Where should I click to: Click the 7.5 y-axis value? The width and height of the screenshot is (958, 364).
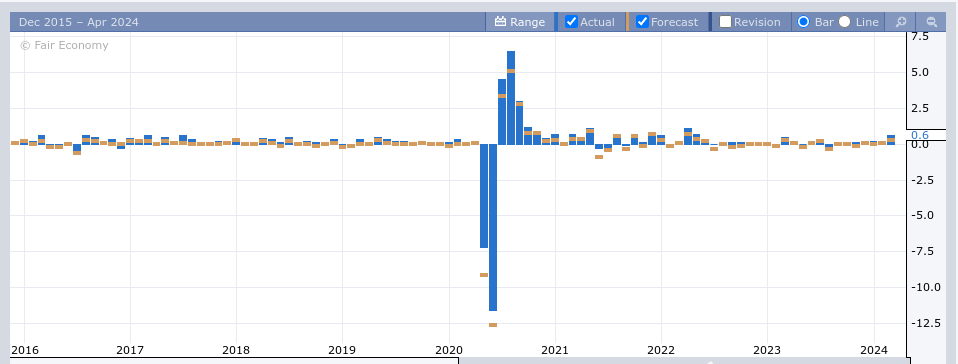point(920,37)
